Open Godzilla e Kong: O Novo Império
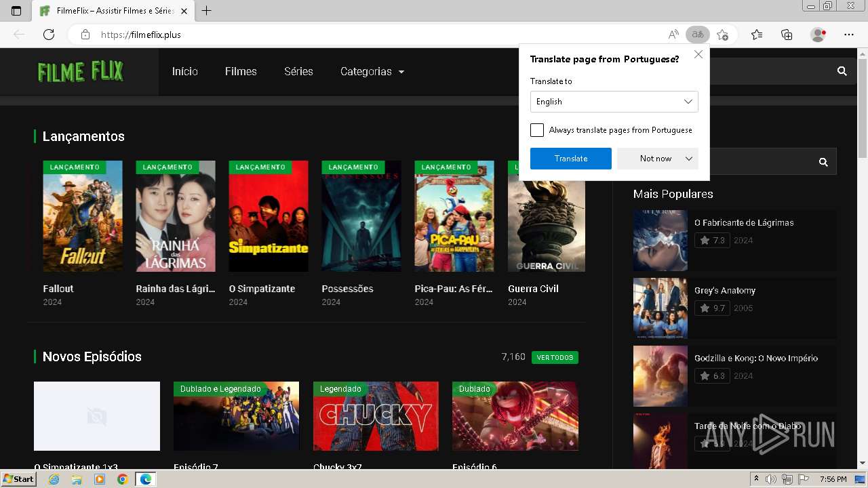 [x=756, y=359]
